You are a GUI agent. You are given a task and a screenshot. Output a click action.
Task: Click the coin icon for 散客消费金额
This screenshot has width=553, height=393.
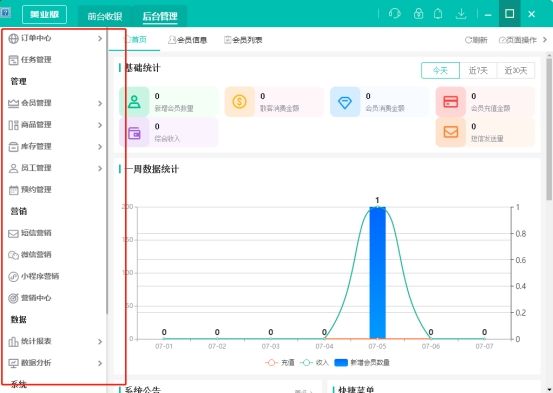coord(239,102)
